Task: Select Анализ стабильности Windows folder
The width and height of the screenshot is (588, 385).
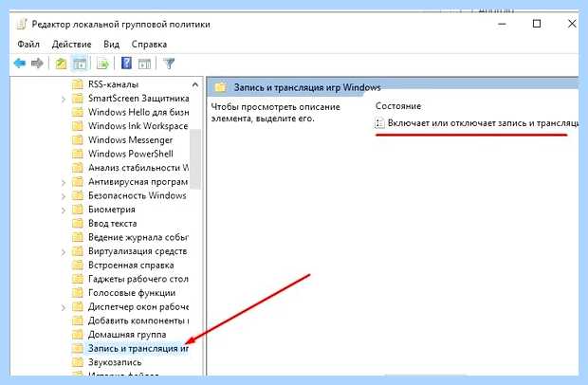Action: pos(138,168)
